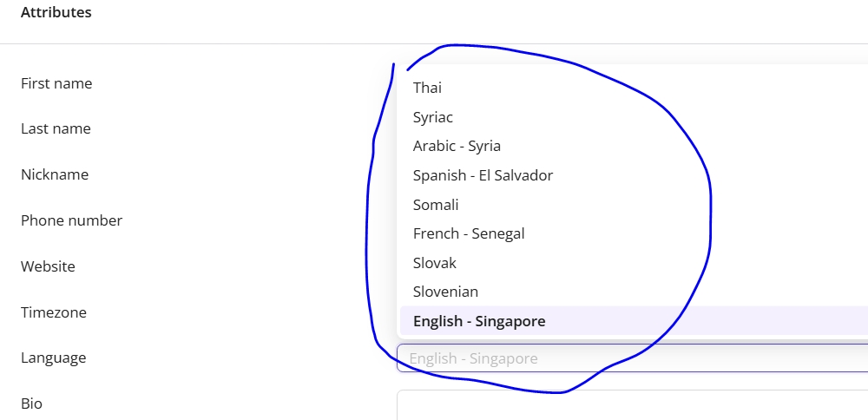
Task: Click the Language field label
Action: [x=54, y=358]
